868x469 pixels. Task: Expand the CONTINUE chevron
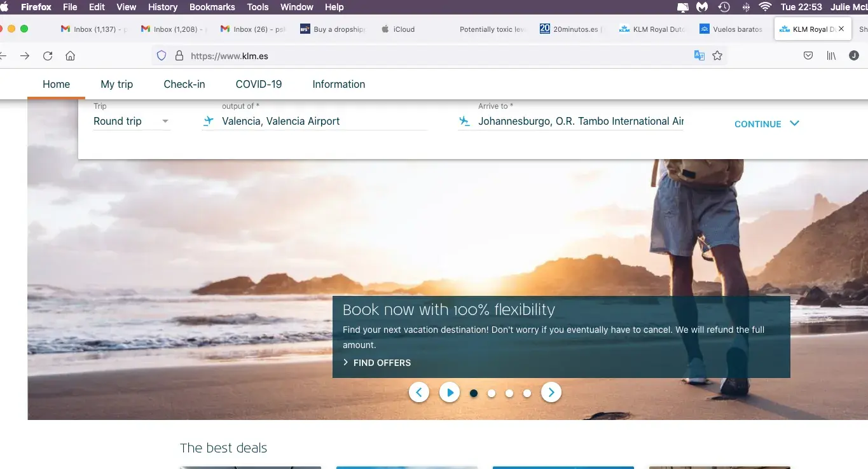click(x=794, y=123)
